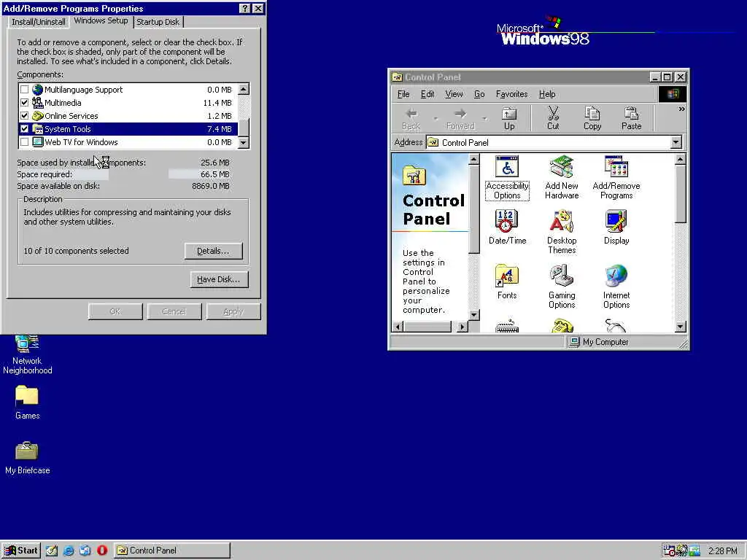Image resolution: width=747 pixels, height=560 pixels.
Task: Launch Opera from quick launch bar
Action: click(102, 551)
